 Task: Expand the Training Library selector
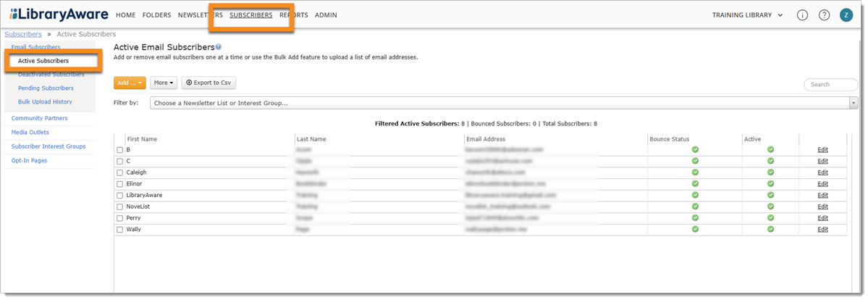click(747, 15)
